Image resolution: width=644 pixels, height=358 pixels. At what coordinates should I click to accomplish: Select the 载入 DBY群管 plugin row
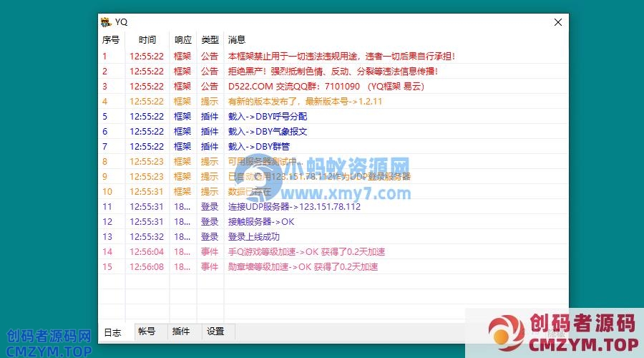click(258, 147)
